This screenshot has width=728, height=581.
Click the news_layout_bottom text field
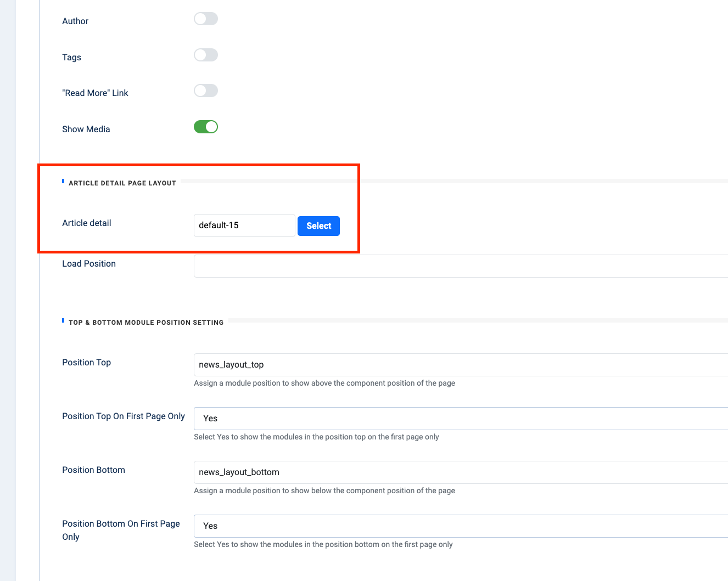pyautogui.click(x=460, y=472)
